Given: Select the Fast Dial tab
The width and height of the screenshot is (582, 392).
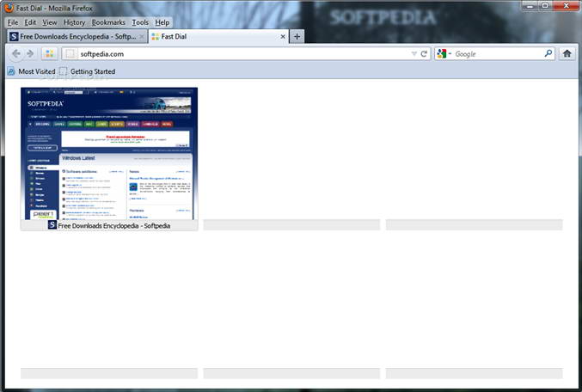Looking at the screenshot, I should coord(219,36).
